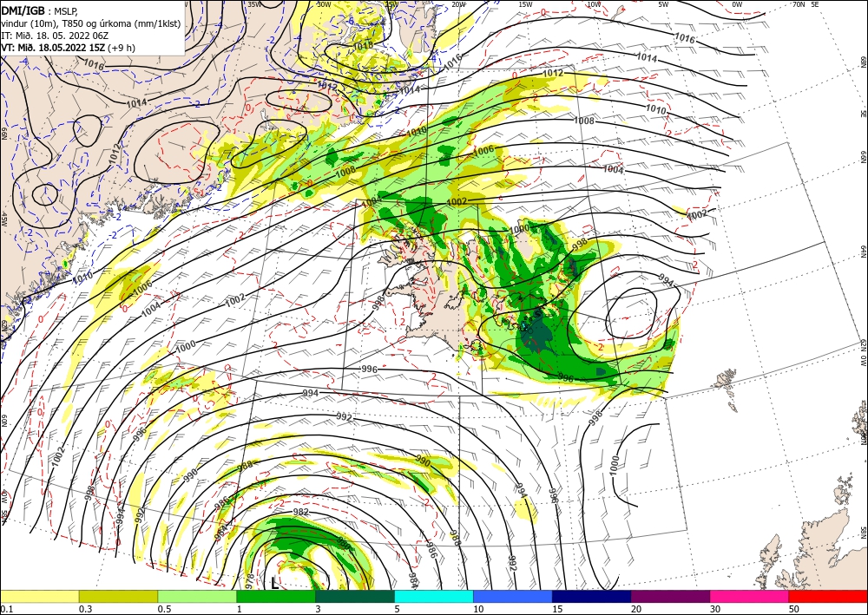Click the legend value '15'
Screen dimensions: 868x615
point(558,609)
